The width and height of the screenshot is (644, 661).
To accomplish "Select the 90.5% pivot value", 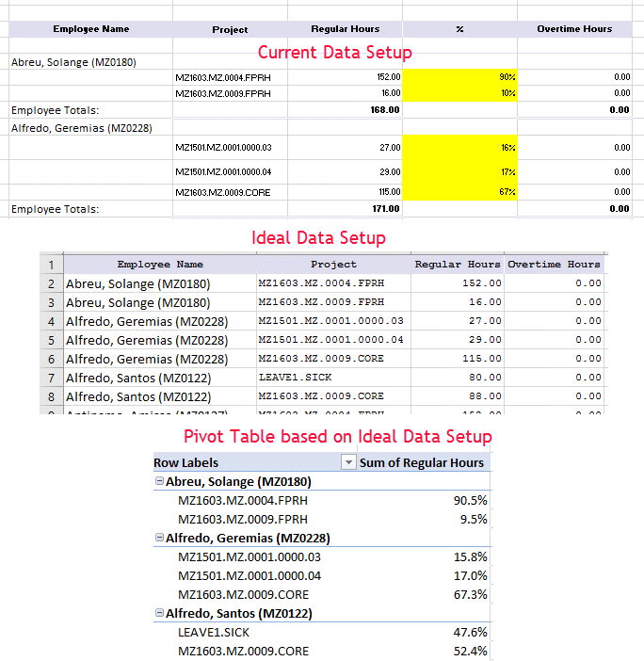I will coord(471,500).
